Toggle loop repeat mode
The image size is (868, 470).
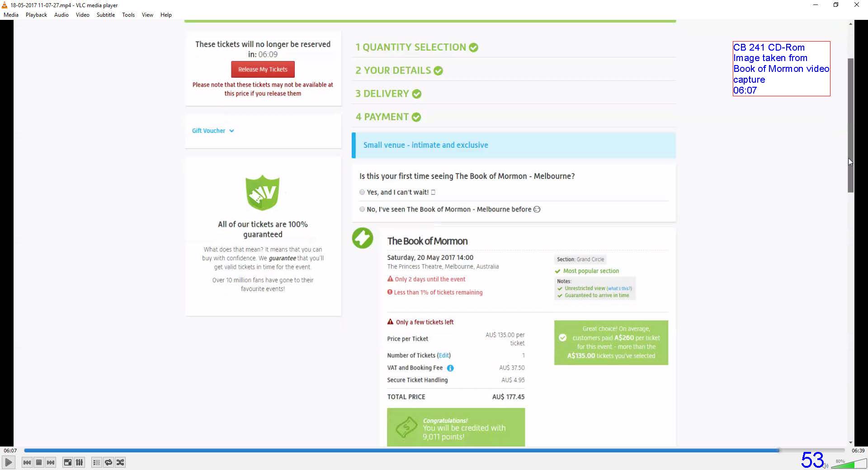[108, 462]
